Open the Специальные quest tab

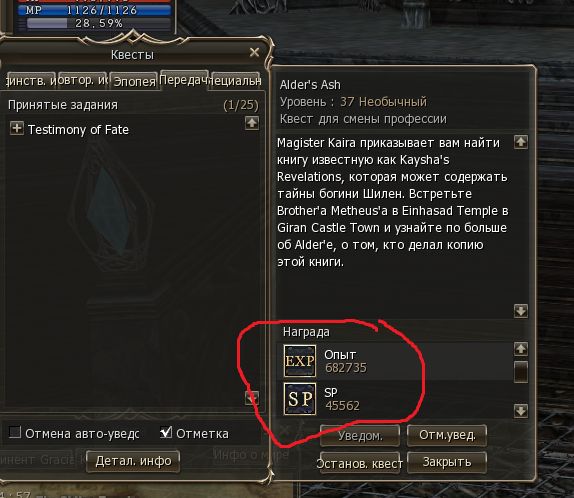click(236, 81)
